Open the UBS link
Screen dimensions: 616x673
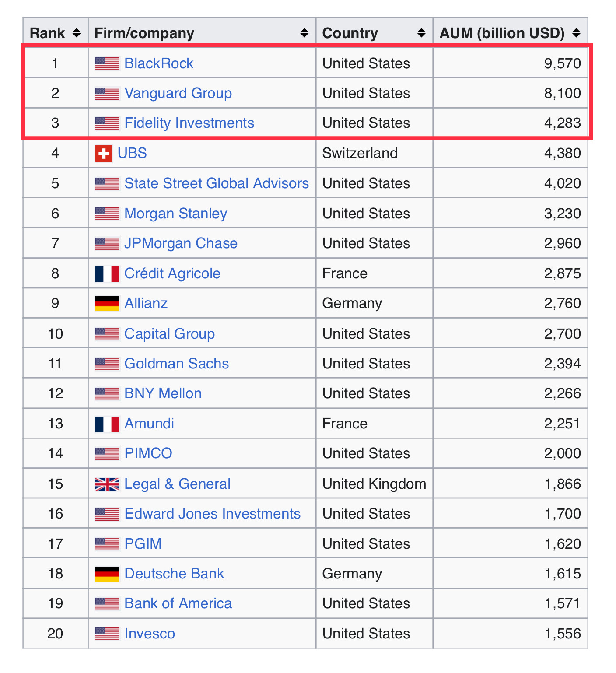(132, 153)
